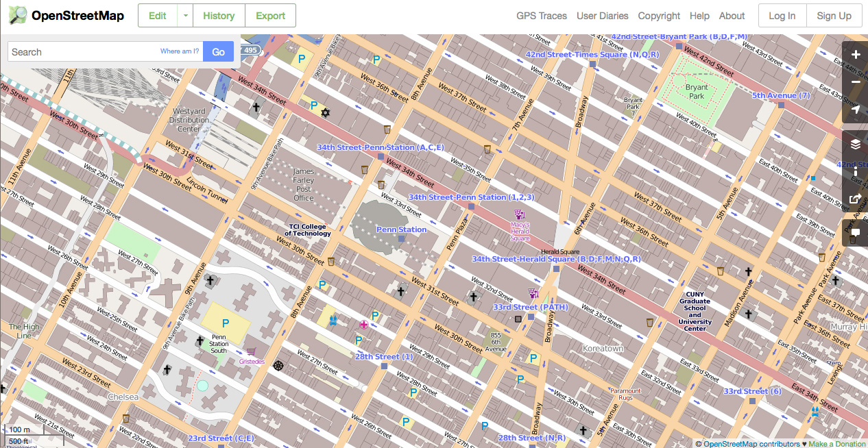Click the Log In button

pyautogui.click(x=782, y=15)
